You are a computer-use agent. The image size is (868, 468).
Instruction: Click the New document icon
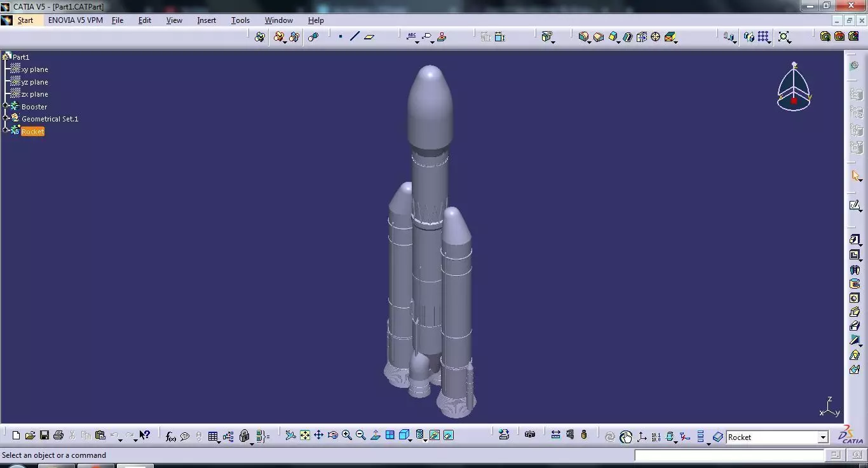[17, 436]
